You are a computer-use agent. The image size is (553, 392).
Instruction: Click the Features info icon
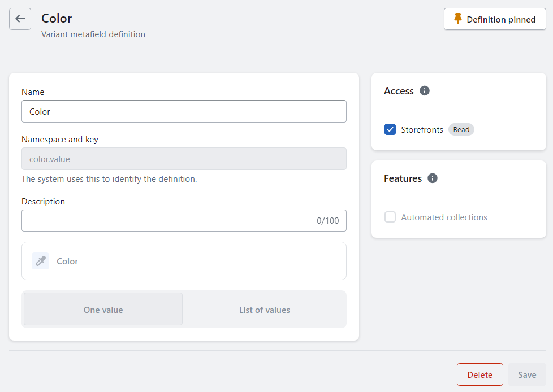click(x=433, y=178)
